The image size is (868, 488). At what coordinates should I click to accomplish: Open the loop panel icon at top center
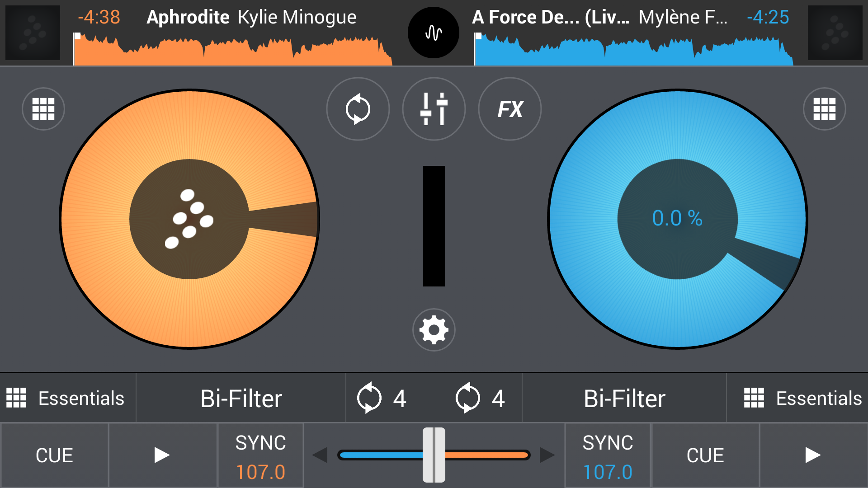(x=358, y=109)
